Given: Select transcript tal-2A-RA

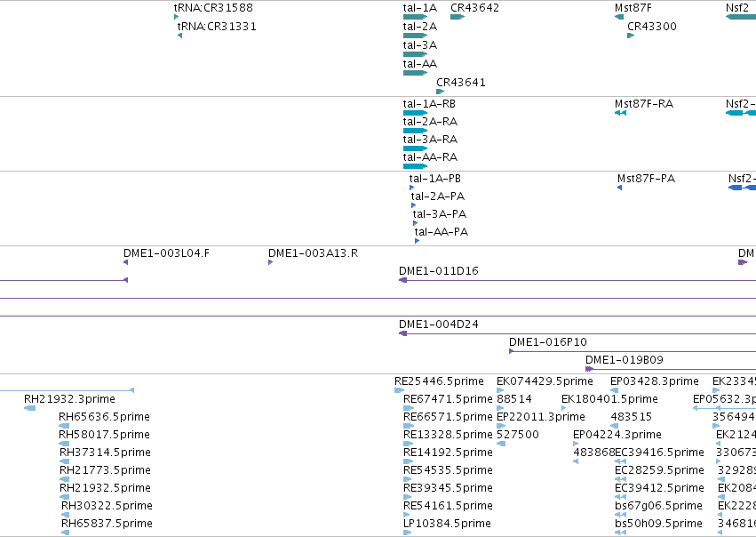Looking at the screenshot, I should pyautogui.click(x=415, y=131).
